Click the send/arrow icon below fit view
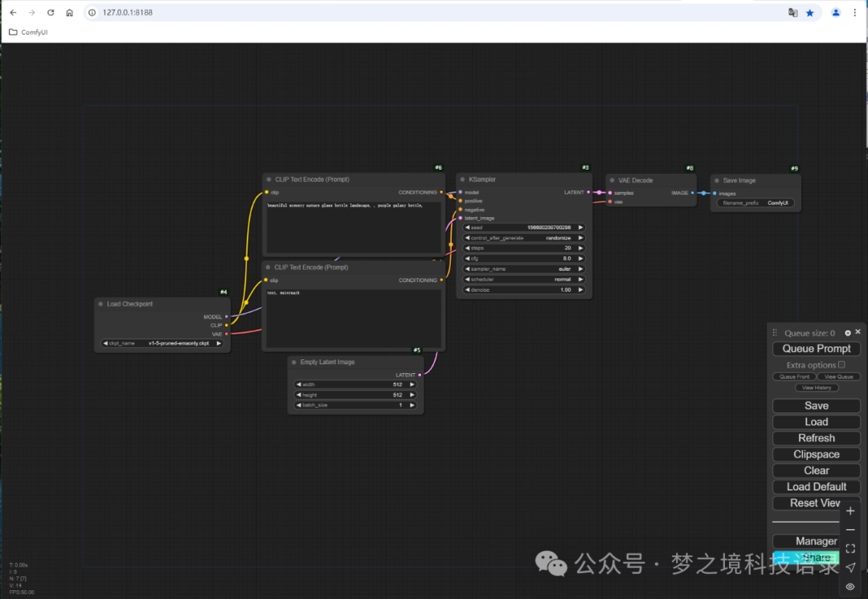Viewport: 868px width, 599px height. click(x=850, y=568)
